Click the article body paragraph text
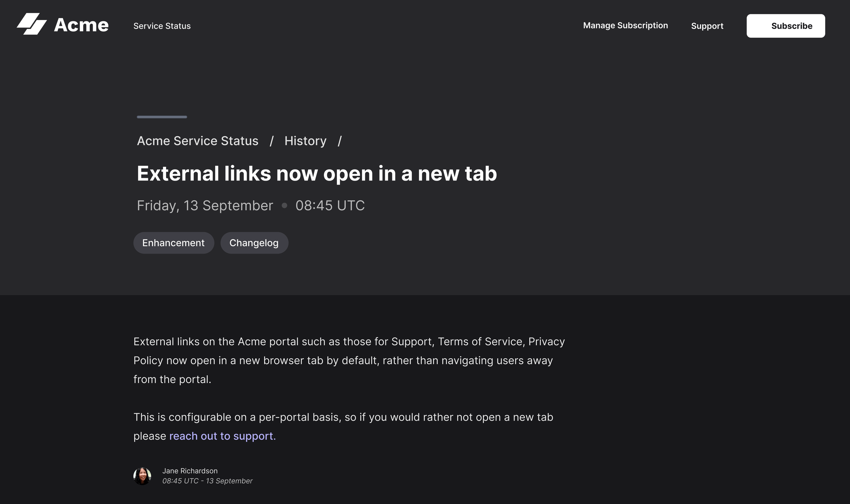850x504 pixels. 349,360
